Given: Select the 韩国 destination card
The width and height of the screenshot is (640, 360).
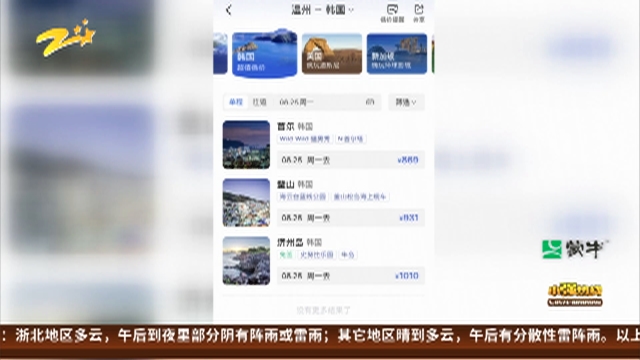Looking at the screenshot, I should [x=264, y=53].
